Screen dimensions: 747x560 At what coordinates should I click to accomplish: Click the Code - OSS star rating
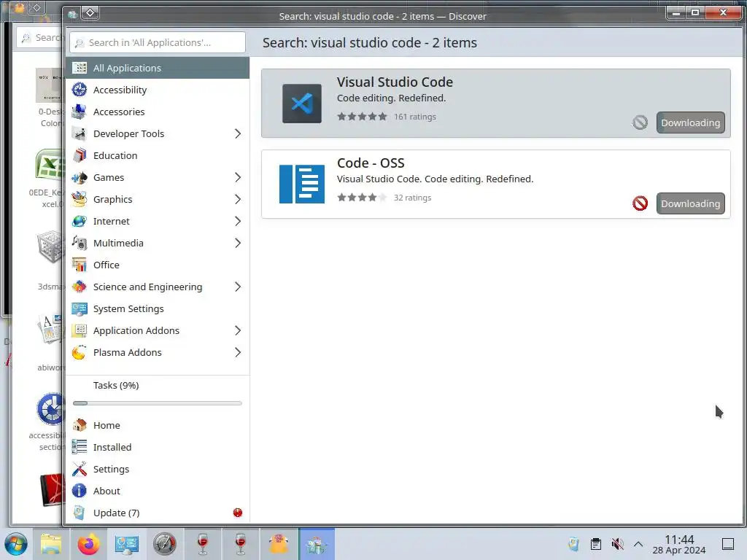point(362,198)
